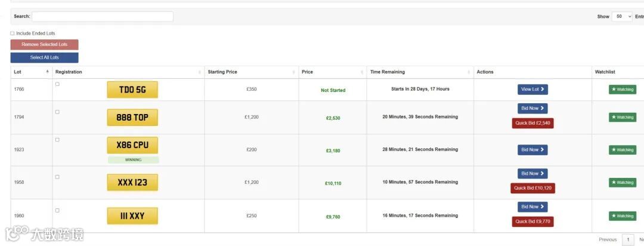
Task: Click Remove Selected Lots button
Action: tap(44, 45)
